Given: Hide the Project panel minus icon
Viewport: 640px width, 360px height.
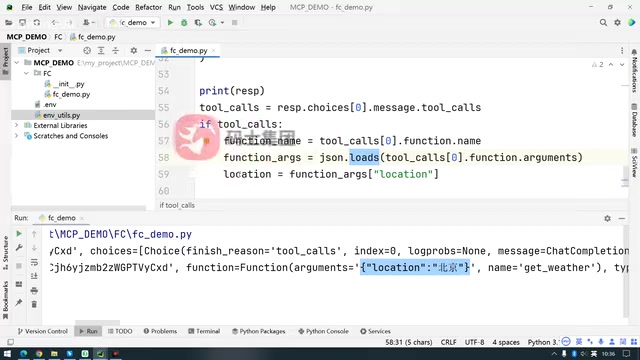Looking at the screenshot, I should [x=148, y=50].
